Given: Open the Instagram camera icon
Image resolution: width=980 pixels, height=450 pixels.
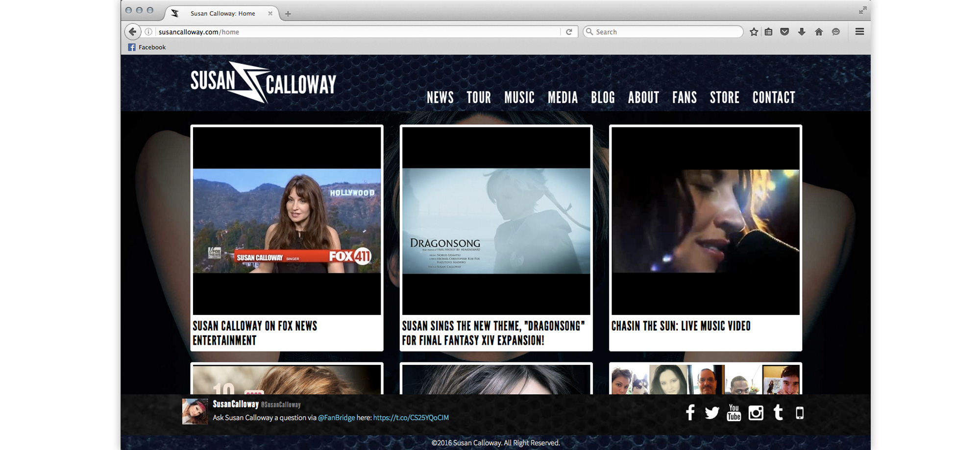Looking at the screenshot, I should (756, 413).
